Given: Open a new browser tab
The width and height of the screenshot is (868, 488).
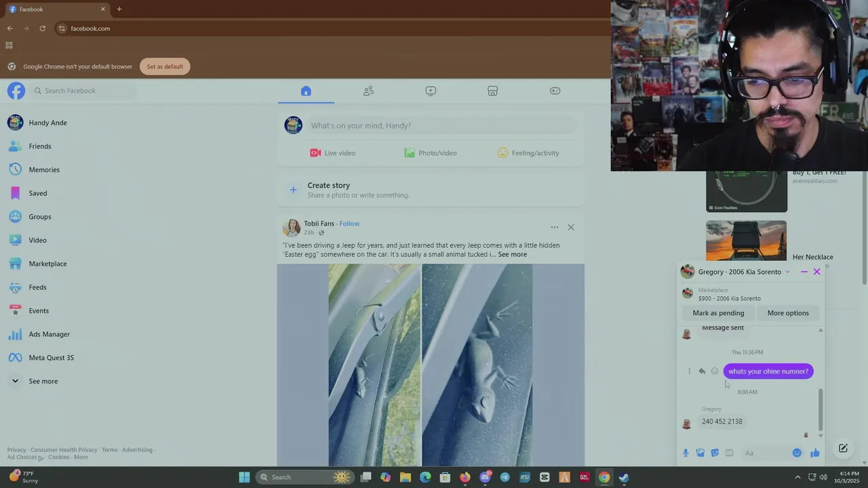Looking at the screenshot, I should click(x=119, y=9).
